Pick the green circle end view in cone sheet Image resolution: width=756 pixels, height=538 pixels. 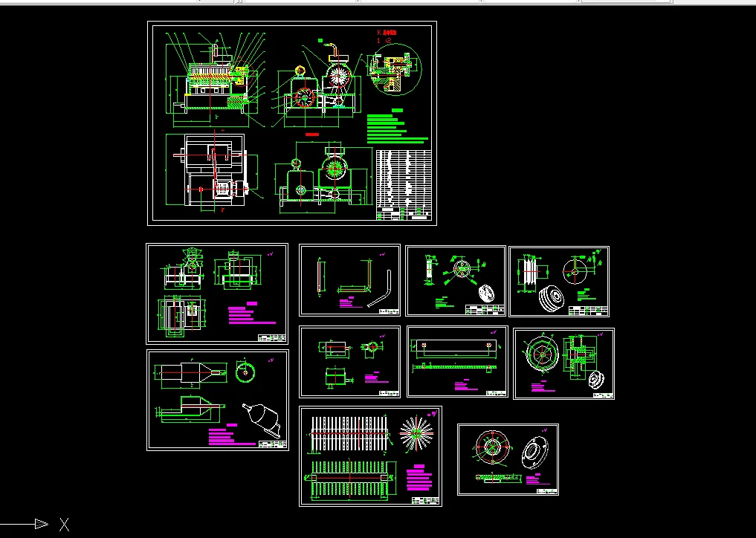coord(245,372)
